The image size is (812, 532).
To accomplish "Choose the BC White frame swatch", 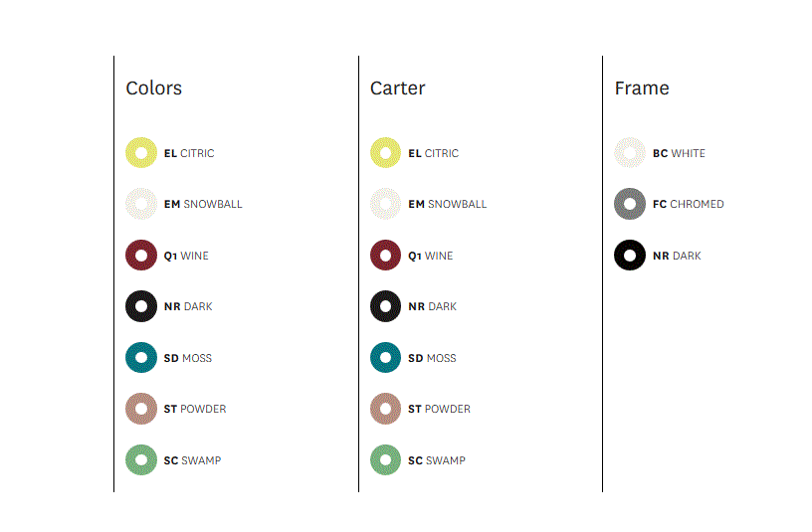I will coord(630,153).
